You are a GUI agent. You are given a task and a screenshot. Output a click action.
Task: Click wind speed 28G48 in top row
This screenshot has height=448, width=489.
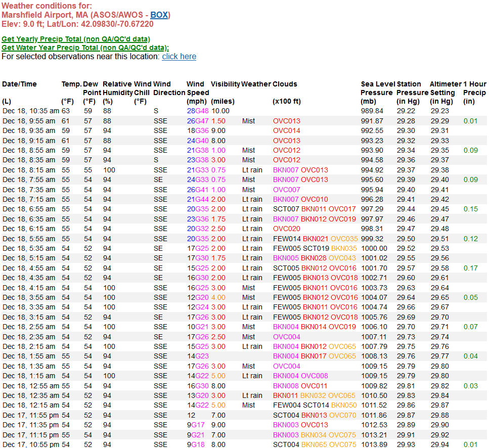[198, 111]
